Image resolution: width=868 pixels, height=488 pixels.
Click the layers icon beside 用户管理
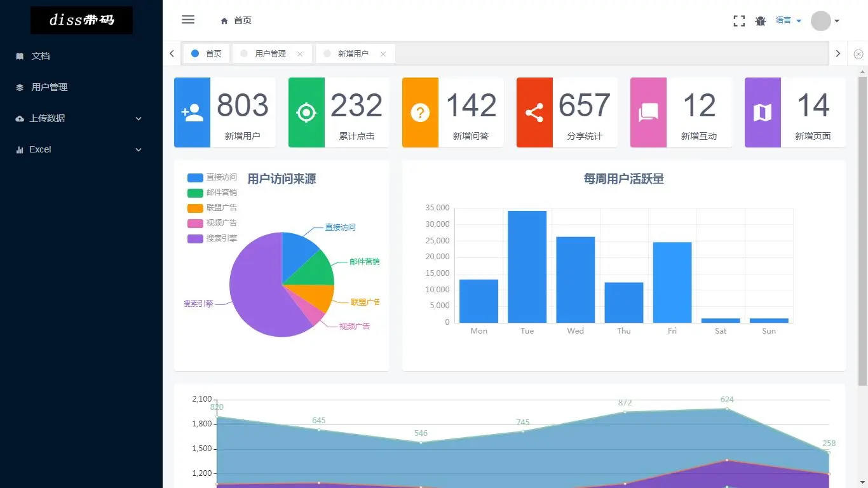click(x=20, y=87)
